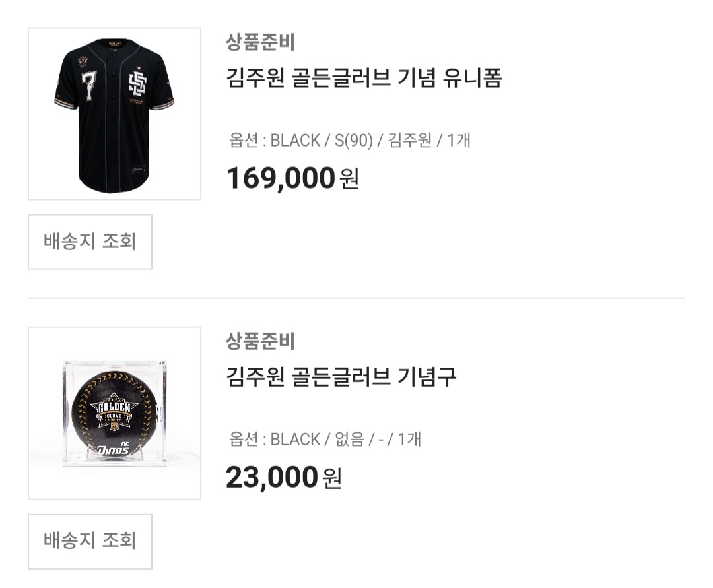The height and width of the screenshot is (588, 713).
Task: Click the 상품준비 status above the 기념구 title
Action: click(260, 341)
